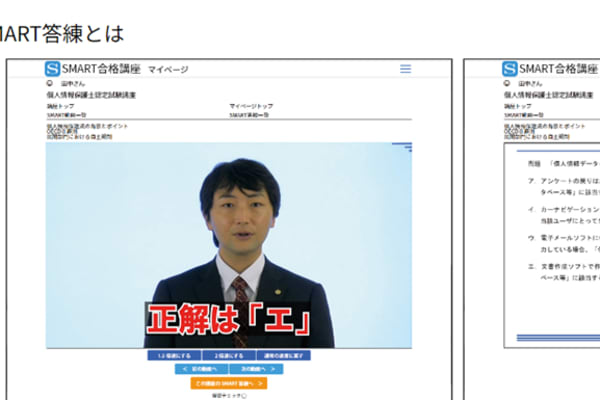This screenshot has width=600, height=400.
Task: Open this lecture's SMART答練 orange button
Action: point(228,382)
